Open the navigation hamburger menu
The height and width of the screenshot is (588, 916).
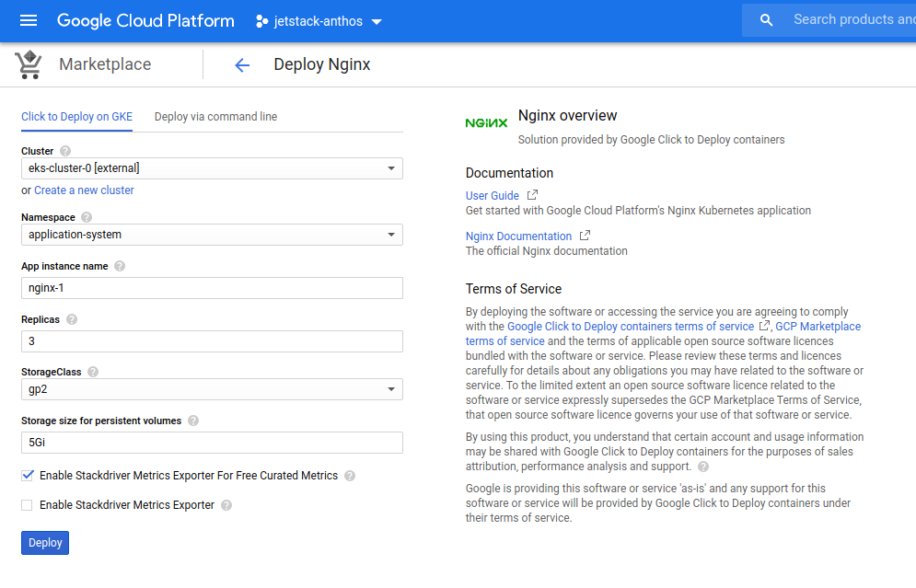click(x=28, y=20)
